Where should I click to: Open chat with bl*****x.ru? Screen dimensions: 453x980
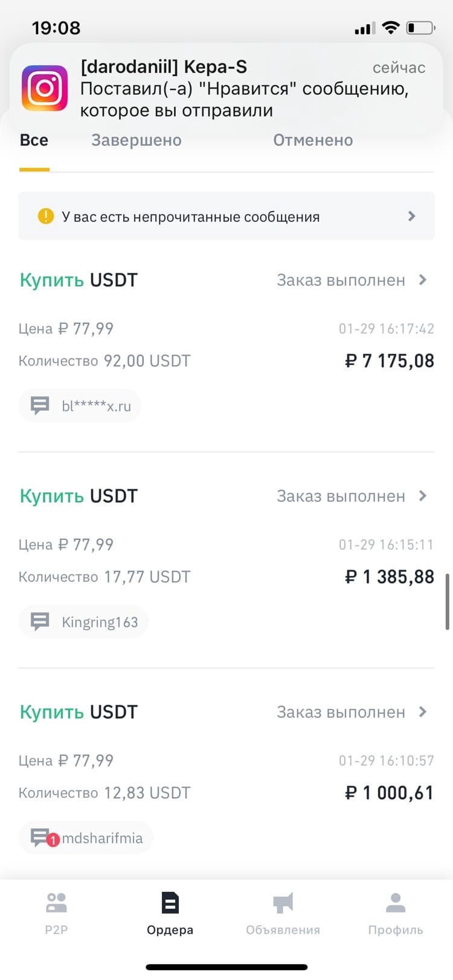pos(80,406)
